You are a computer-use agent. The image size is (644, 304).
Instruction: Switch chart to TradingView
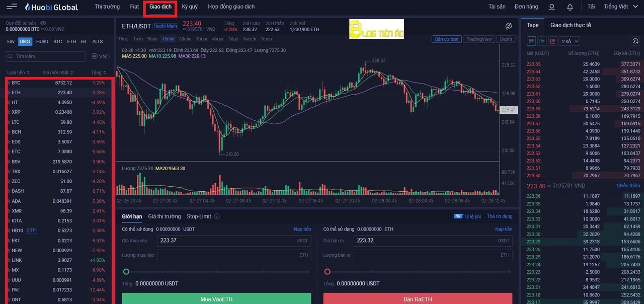point(479,39)
